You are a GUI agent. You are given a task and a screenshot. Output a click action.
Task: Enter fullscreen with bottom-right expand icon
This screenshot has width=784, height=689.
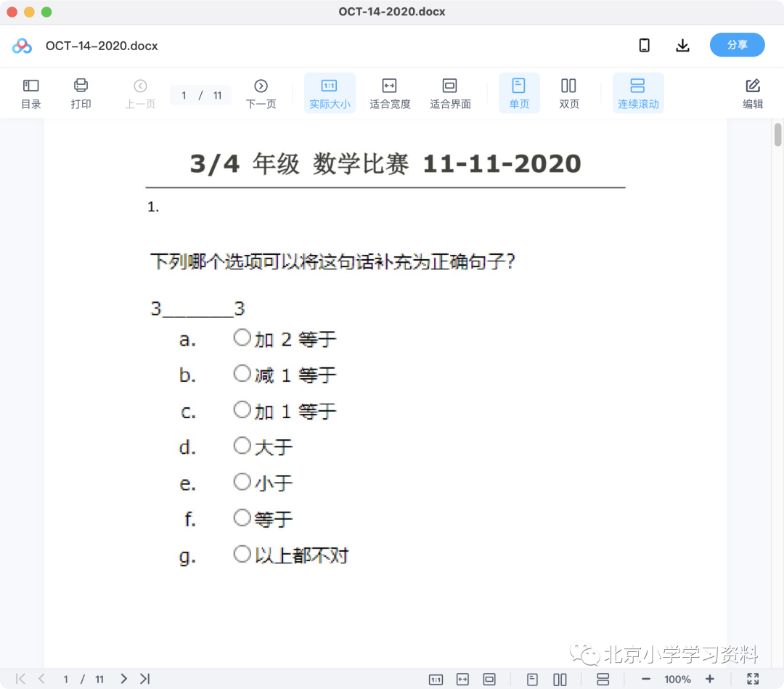pyautogui.click(x=753, y=679)
